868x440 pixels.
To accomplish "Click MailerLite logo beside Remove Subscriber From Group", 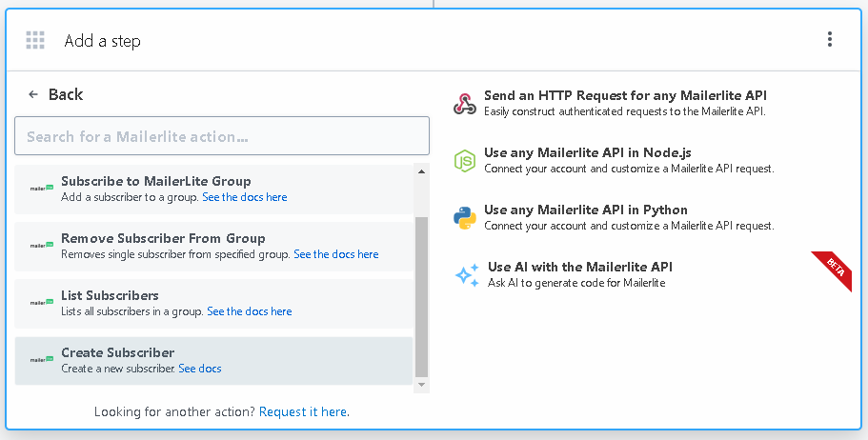I will [42, 245].
